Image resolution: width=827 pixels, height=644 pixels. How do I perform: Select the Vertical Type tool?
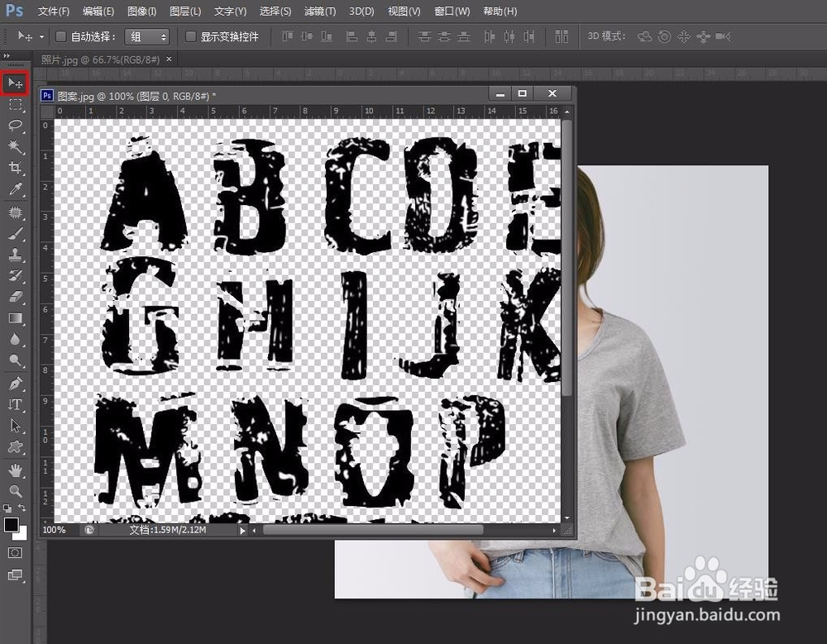(15, 404)
